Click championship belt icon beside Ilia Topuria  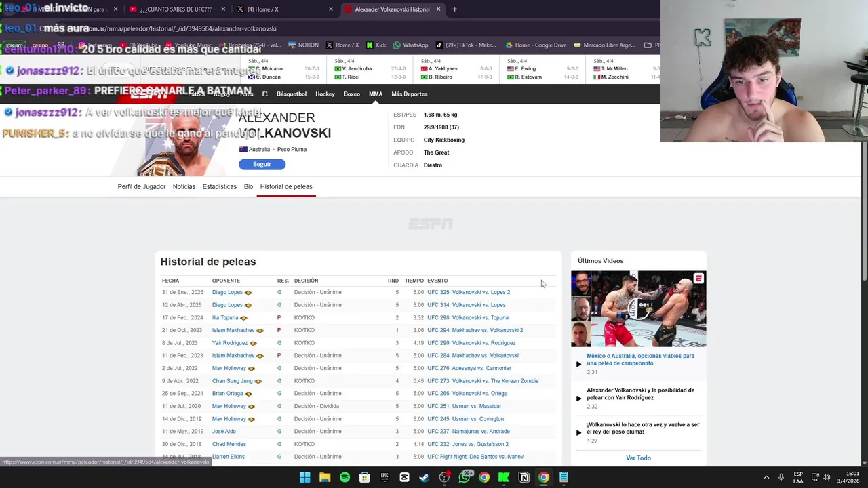[x=243, y=318]
